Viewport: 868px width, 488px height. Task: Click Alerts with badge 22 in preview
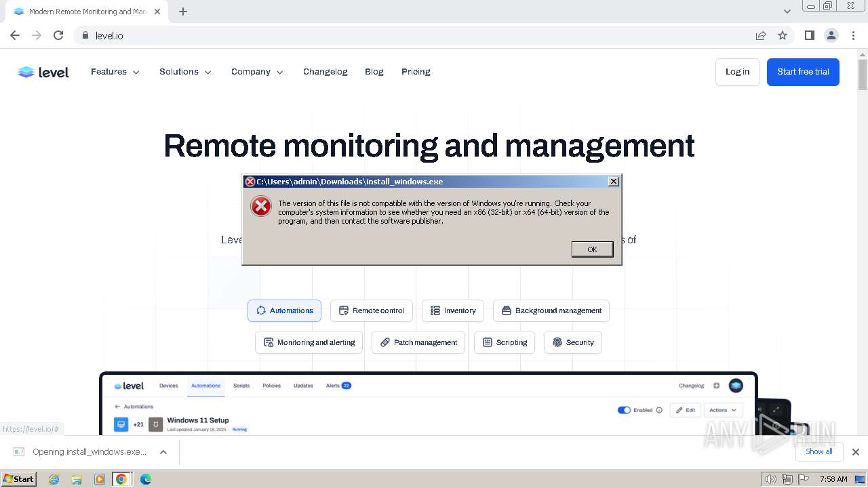338,386
